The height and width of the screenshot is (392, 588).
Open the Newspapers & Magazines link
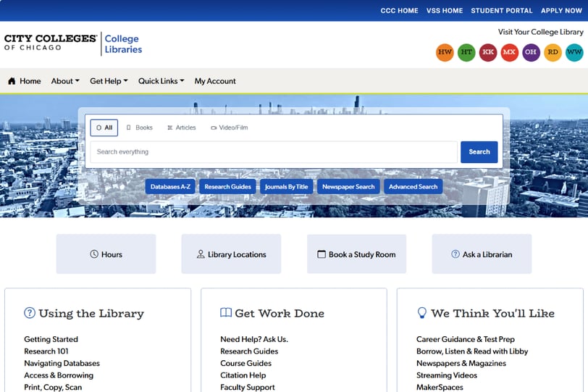coord(461,364)
